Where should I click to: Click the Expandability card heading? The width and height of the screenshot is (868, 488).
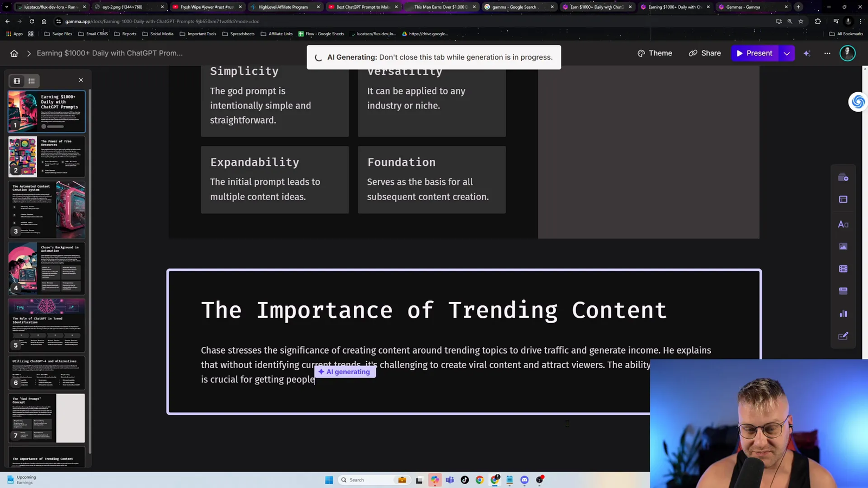254,162
